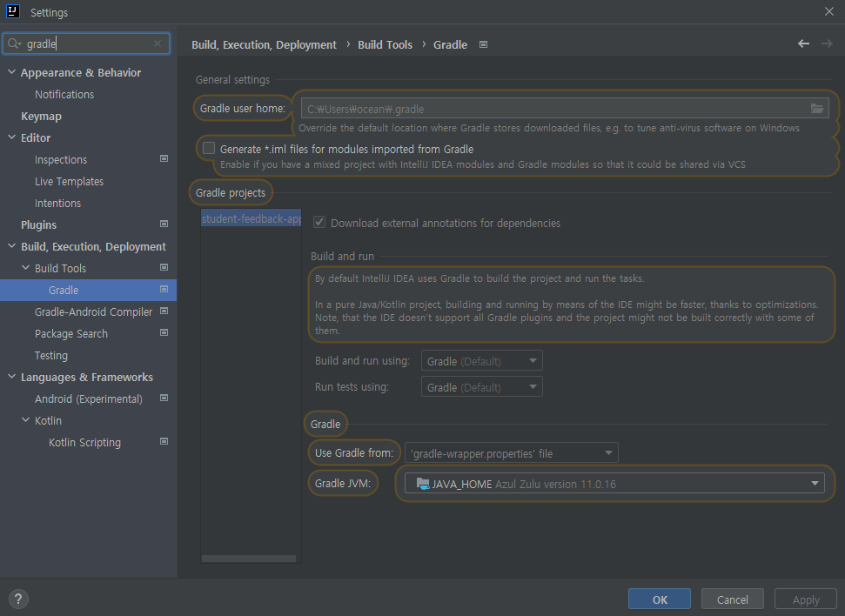
Task: Collapse the Build Tools node
Action: [26, 267]
